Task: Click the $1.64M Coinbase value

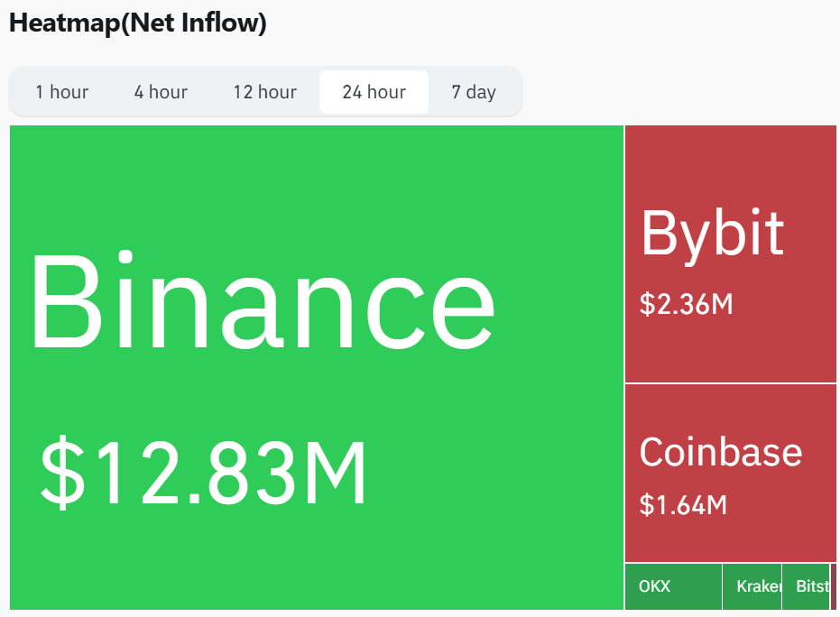Action: point(684,504)
